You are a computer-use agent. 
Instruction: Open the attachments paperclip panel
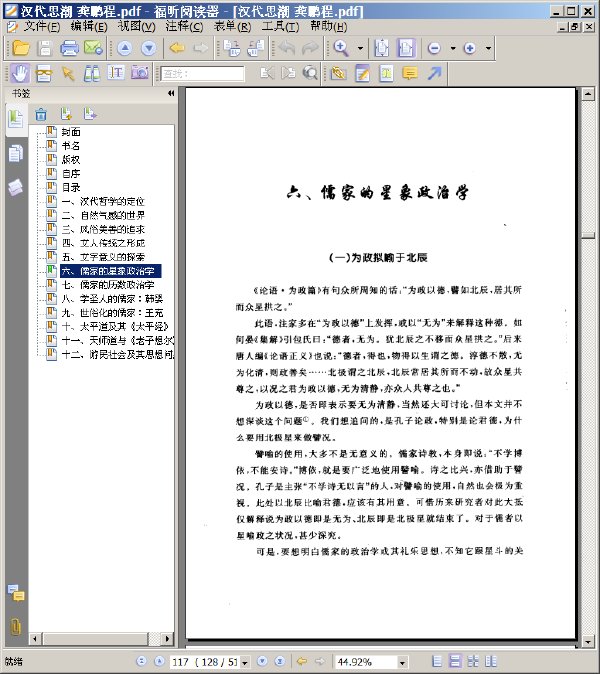[x=15, y=627]
